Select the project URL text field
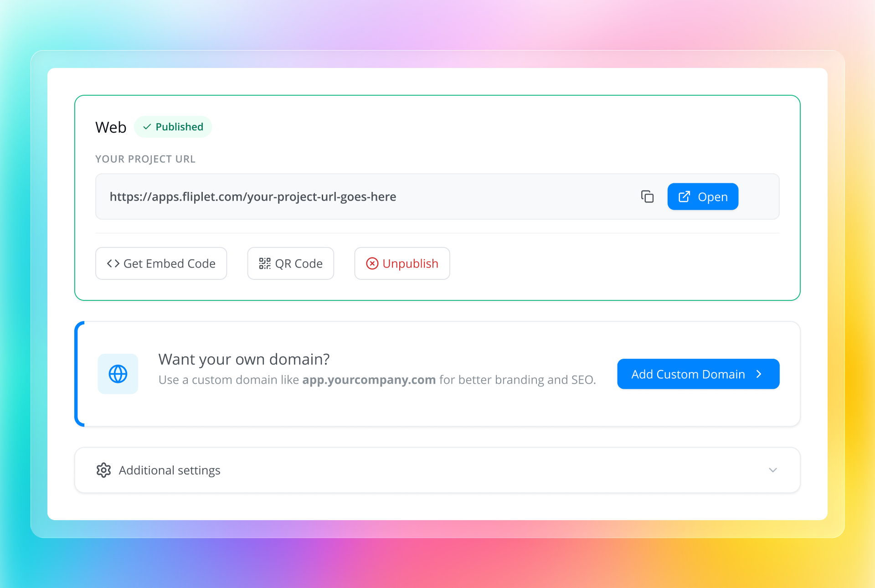The image size is (875, 588). [437, 196]
